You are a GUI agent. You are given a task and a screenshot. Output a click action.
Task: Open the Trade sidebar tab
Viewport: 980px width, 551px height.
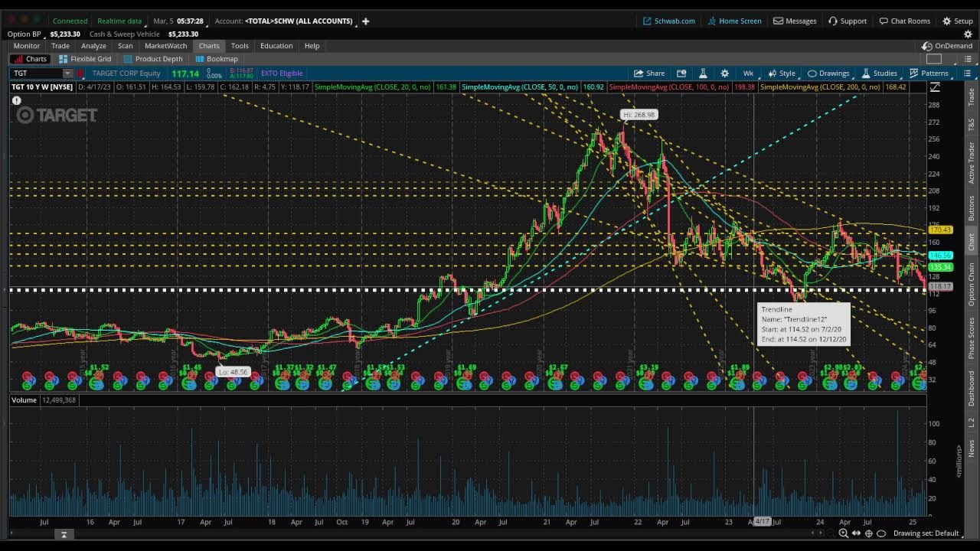click(972, 97)
